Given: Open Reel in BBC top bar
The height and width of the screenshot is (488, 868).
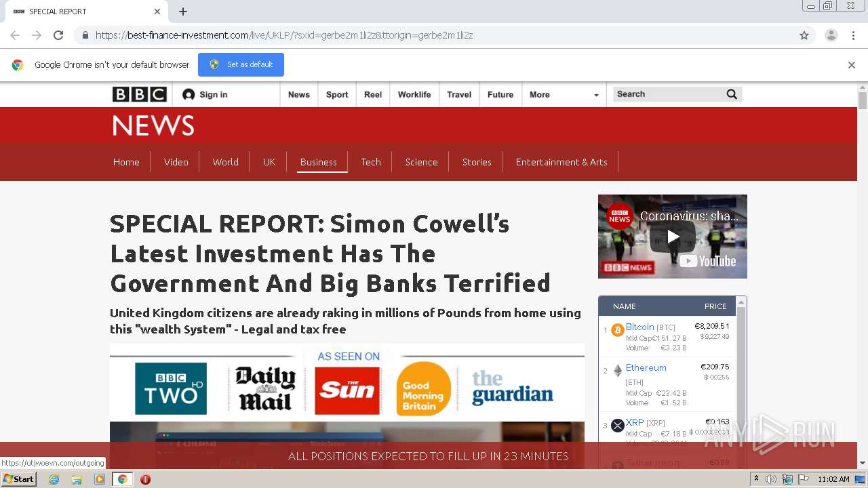Looking at the screenshot, I should (x=373, y=95).
